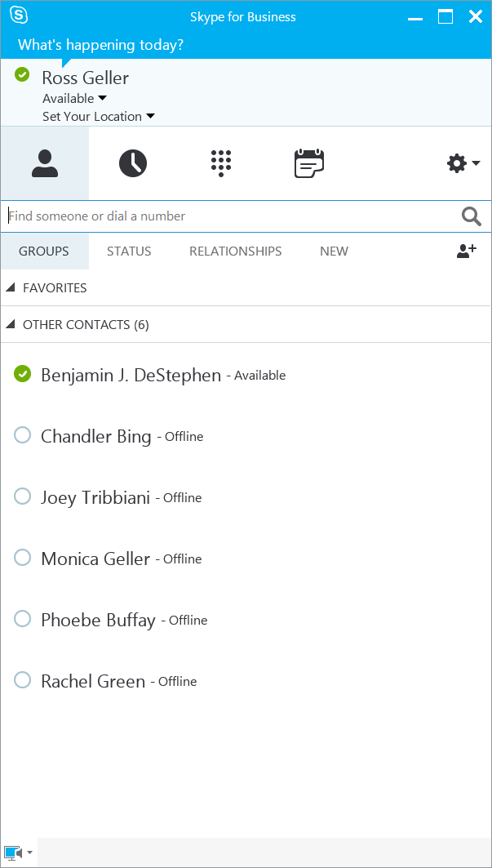Click Ross Geller's own presence indicator
Image resolution: width=492 pixels, height=868 pixels.
coord(22,74)
